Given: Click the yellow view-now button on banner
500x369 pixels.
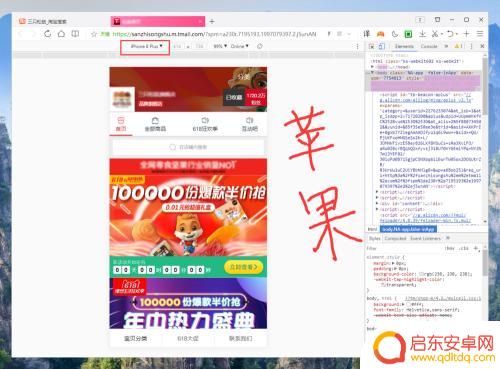Looking at the screenshot, I should (243, 267).
